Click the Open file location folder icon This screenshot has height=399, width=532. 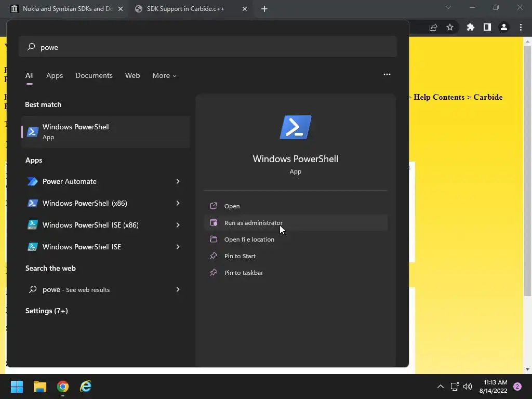click(214, 239)
